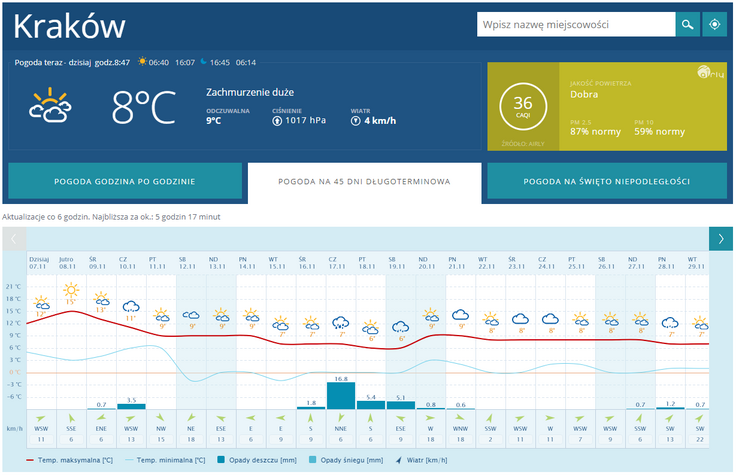
Task: Click the pressure icon beside 1017 hPa
Action: (x=277, y=121)
